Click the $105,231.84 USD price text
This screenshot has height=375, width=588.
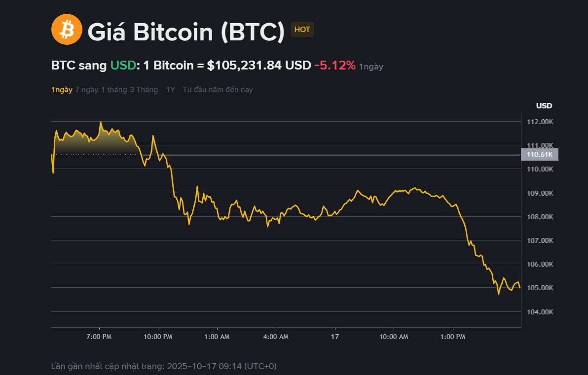point(259,65)
